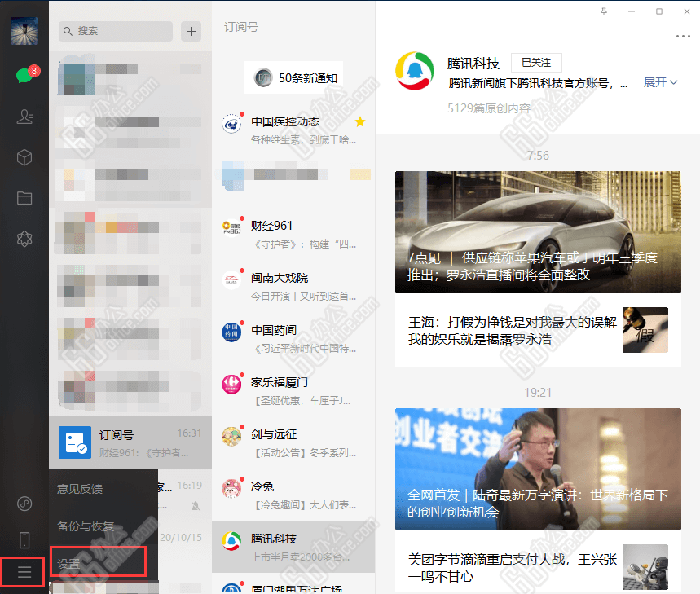Open the 50条新通知 notification button
The image size is (700, 594).
[293, 77]
